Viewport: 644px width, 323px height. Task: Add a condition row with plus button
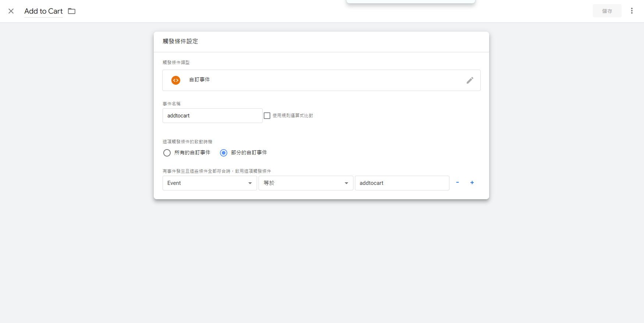click(x=472, y=183)
